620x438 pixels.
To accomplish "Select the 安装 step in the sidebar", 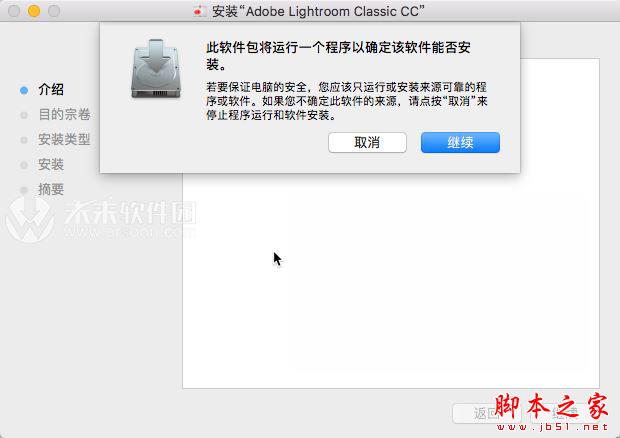I will tap(51, 164).
